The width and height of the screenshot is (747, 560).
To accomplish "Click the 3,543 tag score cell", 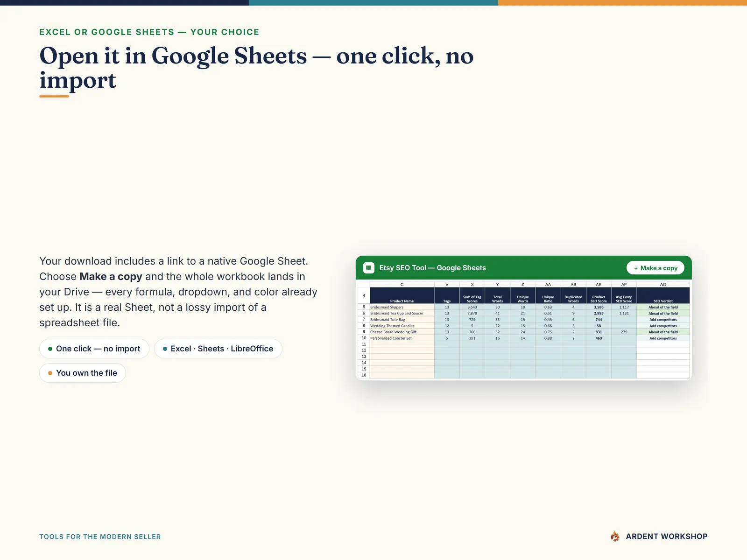I will click(x=472, y=307).
